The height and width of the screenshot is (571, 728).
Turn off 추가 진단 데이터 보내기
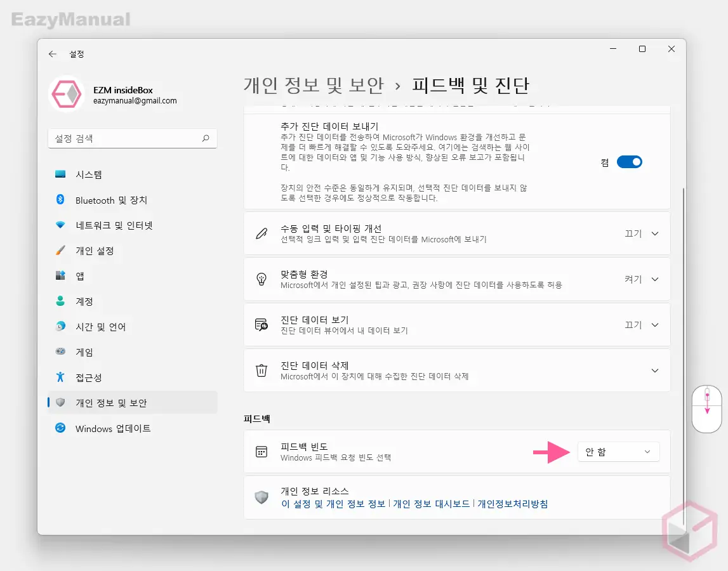629,161
